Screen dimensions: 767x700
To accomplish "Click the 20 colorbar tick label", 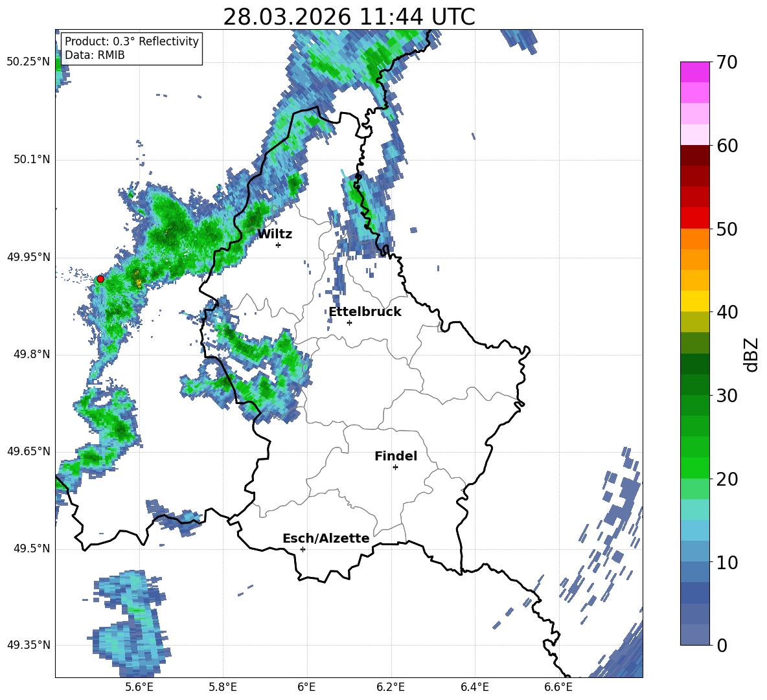I will (x=726, y=479).
